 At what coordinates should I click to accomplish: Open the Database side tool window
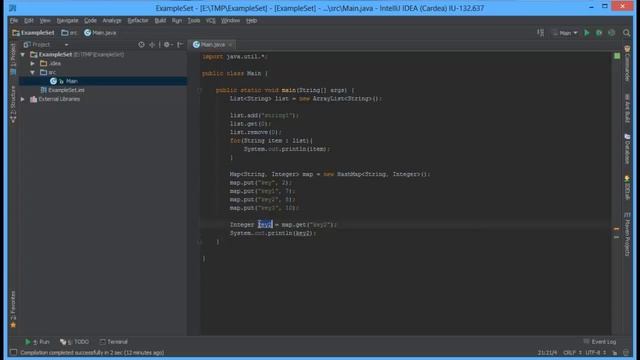pyautogui.click(x=627, y=149)
